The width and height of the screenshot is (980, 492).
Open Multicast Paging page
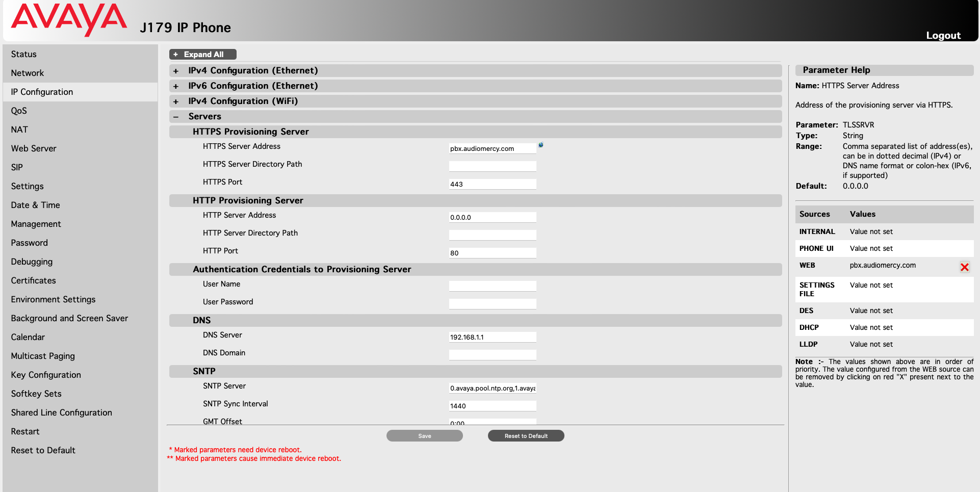(x=80, y=356)
